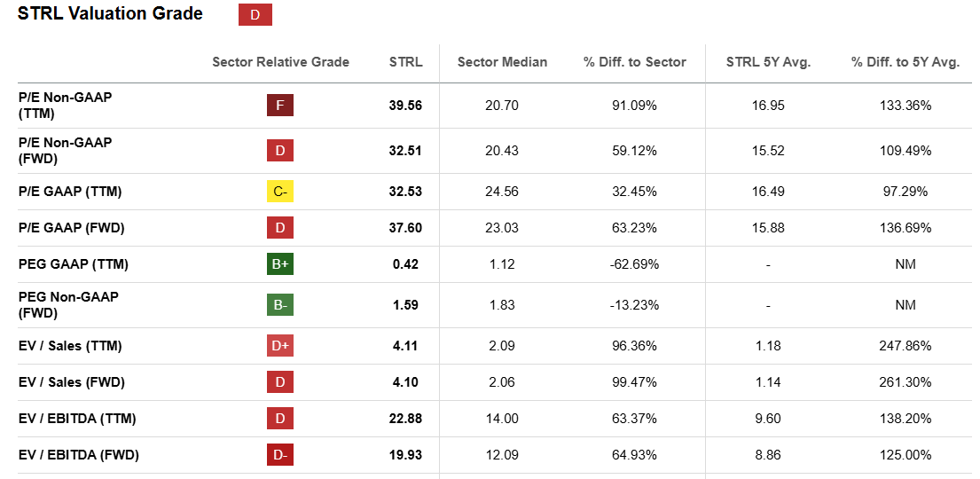
Task: Select the EV / Sales (FWD) metric label
Action: (71, 382)
